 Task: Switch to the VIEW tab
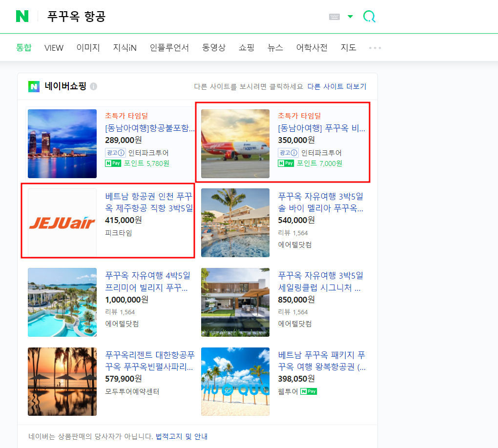coord(54,48)
